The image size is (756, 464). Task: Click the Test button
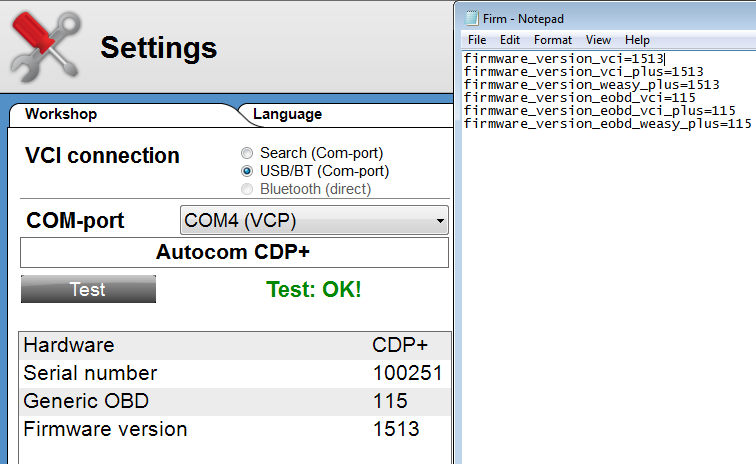click(88, 289)
